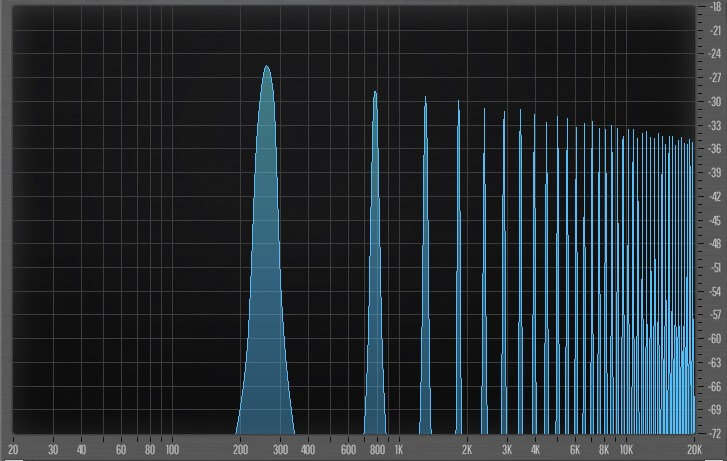Click the 10K frequency axis label
Screen dimensions: 727x461
click(625, 451)
